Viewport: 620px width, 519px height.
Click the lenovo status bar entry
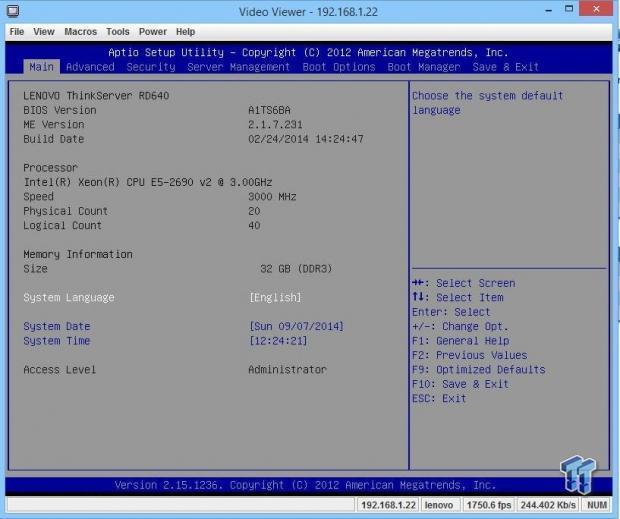439,505
